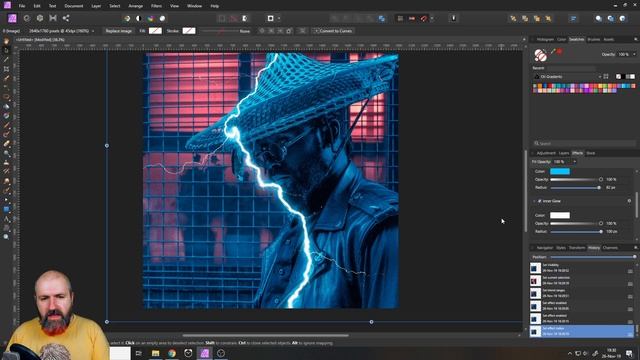
Task: Apply Auto White Balance from the toolbar
Action: point(162,18)
